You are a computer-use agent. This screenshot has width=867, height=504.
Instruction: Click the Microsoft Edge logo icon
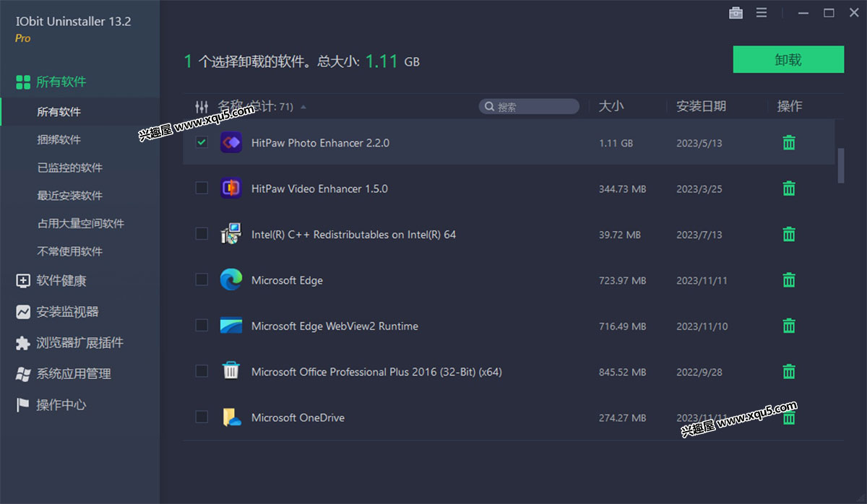click(231, 279)
